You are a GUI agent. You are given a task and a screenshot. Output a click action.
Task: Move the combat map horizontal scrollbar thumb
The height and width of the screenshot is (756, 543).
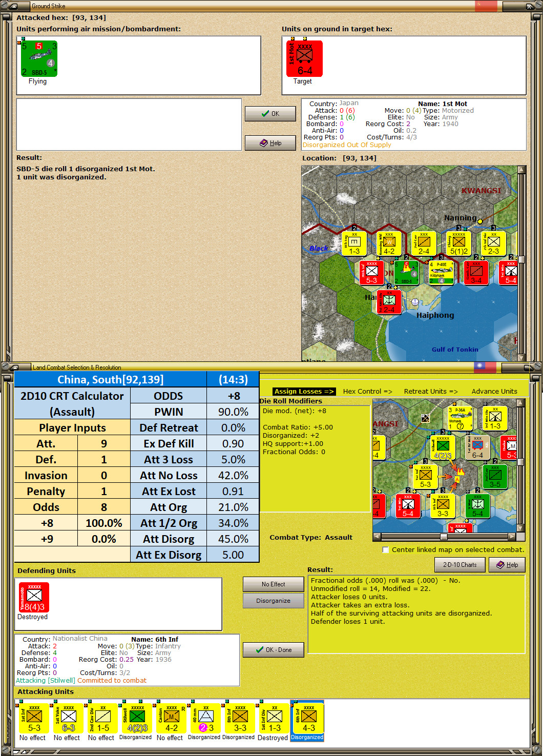pos(444,537)
